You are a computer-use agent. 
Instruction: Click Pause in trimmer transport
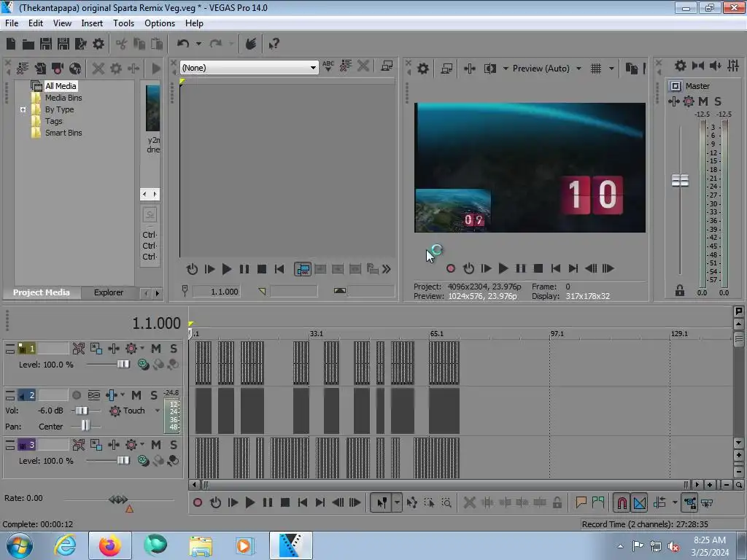coord(244,269)
